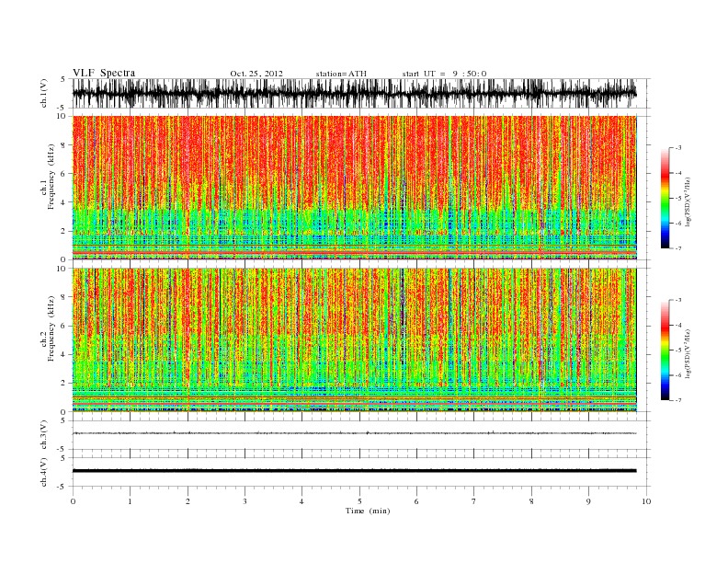Click the "1" tick on the time axis
Viewport: 728px width, 563px height.
[130, 501]
